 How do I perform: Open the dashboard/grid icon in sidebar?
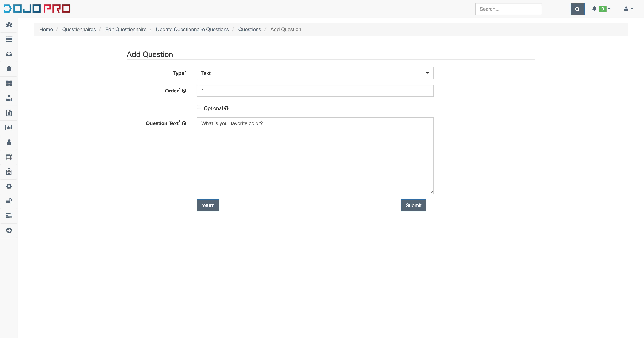9,84
